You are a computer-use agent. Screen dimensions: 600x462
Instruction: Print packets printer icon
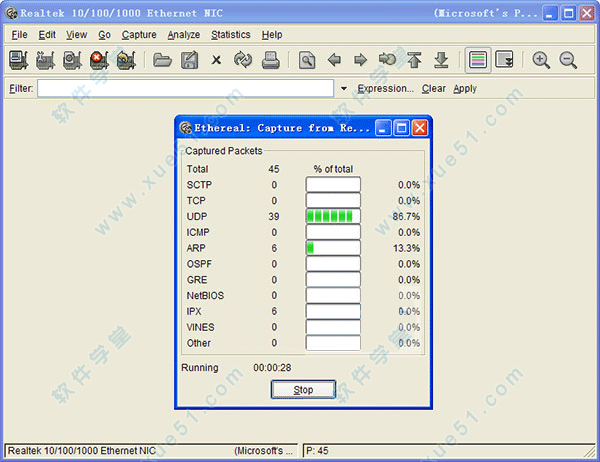pos(271,60)
